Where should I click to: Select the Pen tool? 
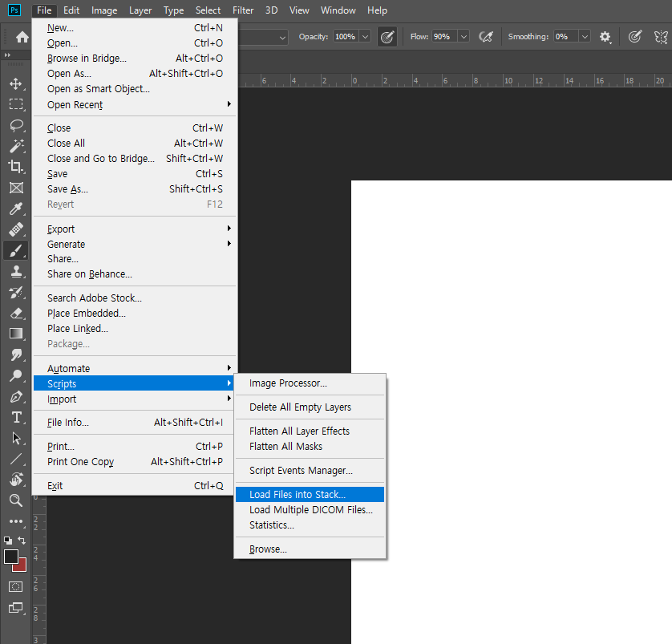pos(16,397)
